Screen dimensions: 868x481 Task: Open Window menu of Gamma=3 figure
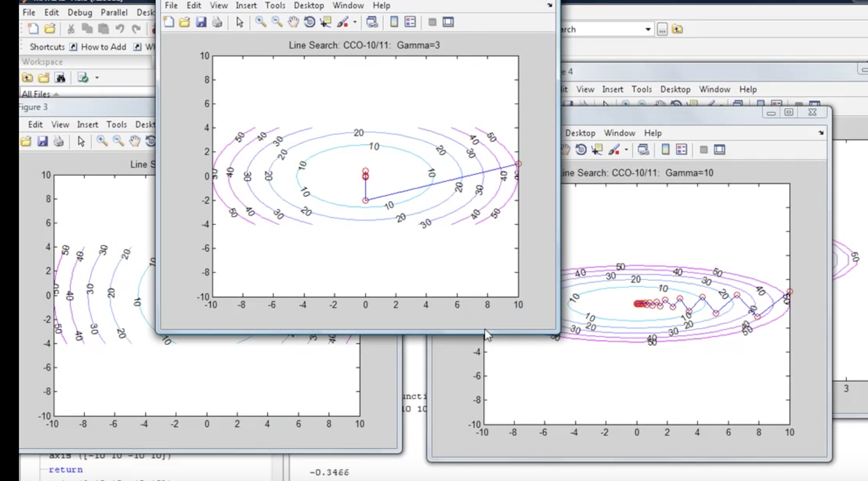coord(348,5)
